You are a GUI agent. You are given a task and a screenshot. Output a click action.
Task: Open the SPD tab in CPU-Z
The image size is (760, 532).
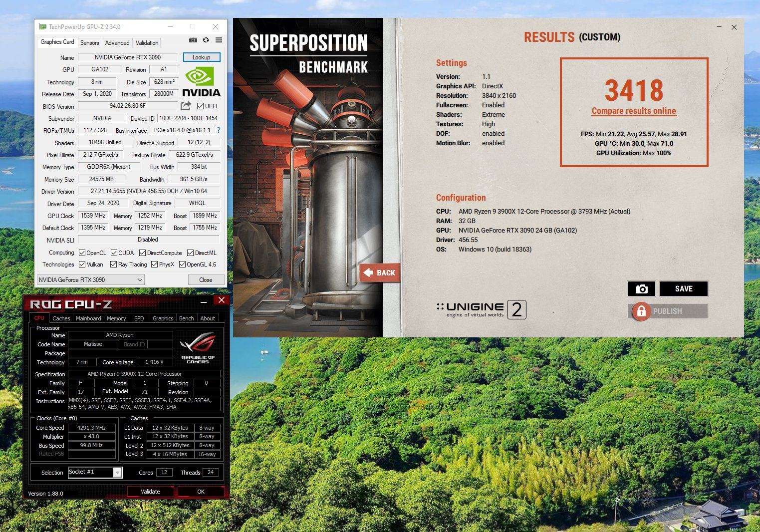pyautogui.click(x=139, y=318)
